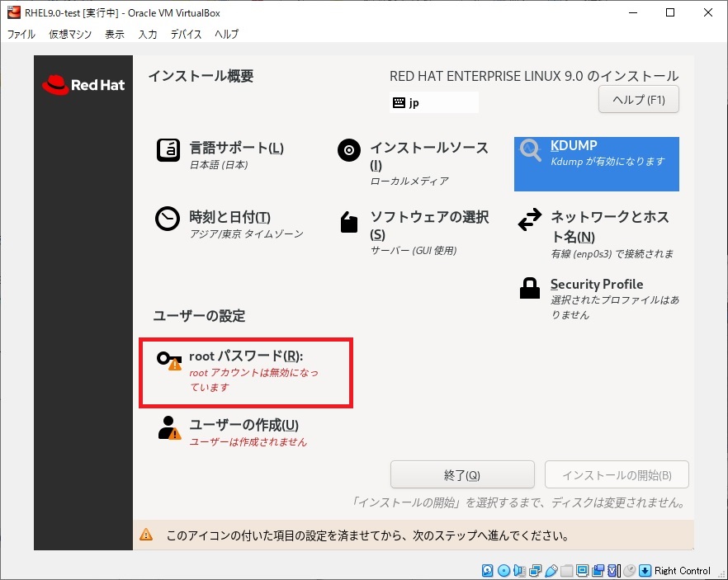Click the インストールの開始(B) button

click(617, 474)
